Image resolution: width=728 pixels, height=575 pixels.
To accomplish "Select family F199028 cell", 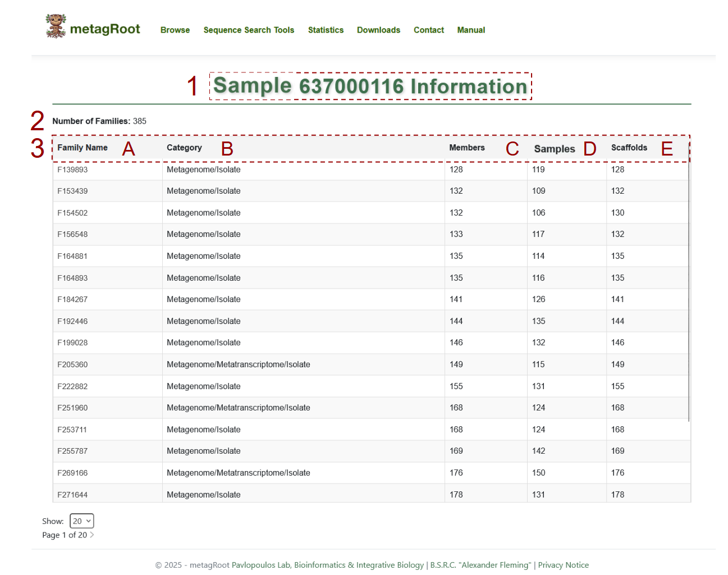I will coord(72,343).
